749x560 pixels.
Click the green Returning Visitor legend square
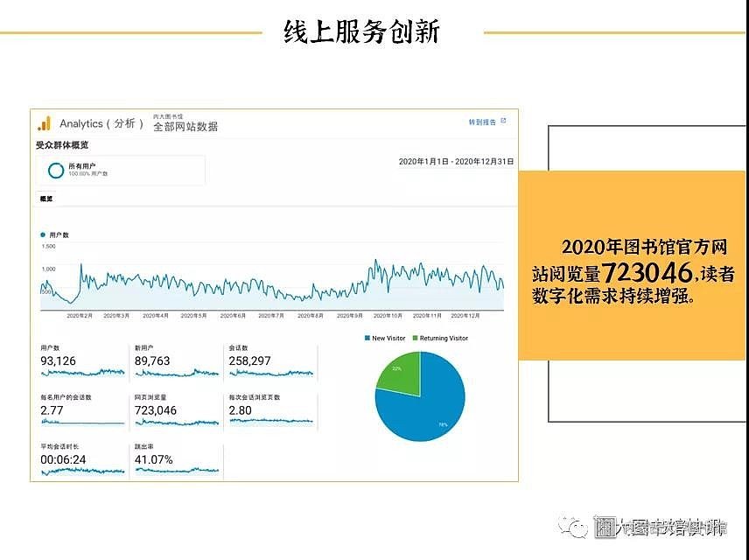click(415, 338)
